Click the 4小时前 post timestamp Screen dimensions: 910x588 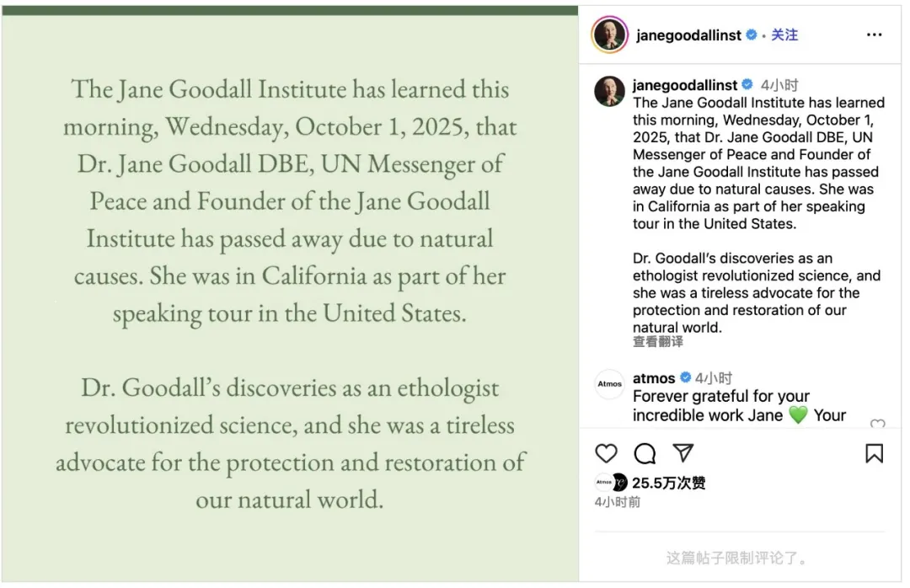pyautogui.click(x=617, y=502)
